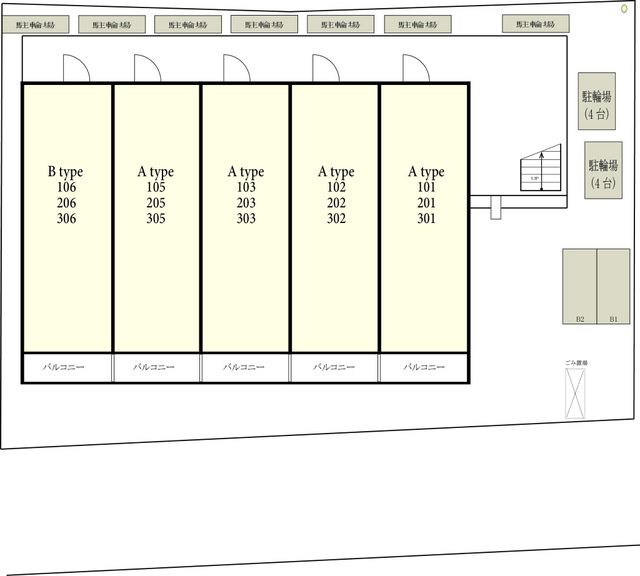The image size is (640, 576).
Task: Select room number 306
Action: click(x=66, y=218)
